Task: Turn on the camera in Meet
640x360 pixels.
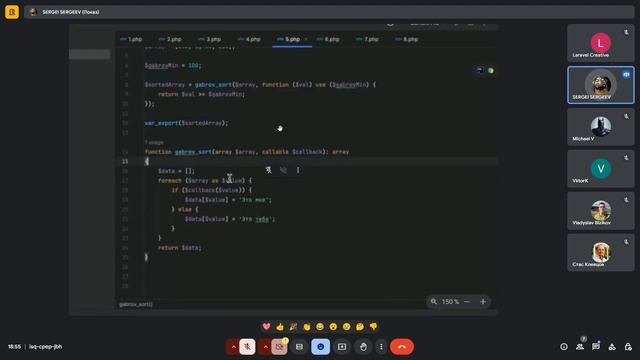Action: pyautogui.click(x=280, y=347)
